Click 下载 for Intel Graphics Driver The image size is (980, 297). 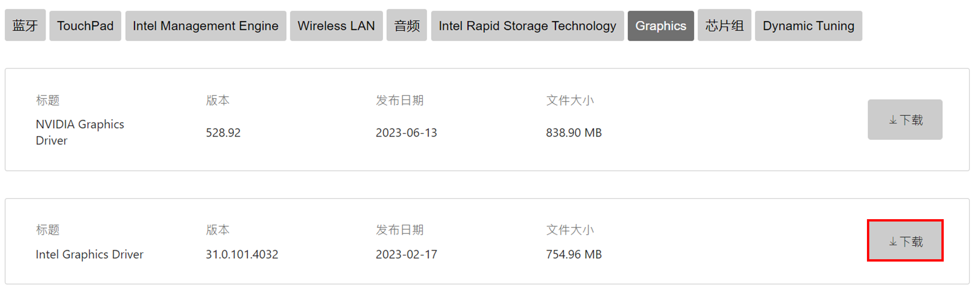pyautogui.click(x=905, y=241)
